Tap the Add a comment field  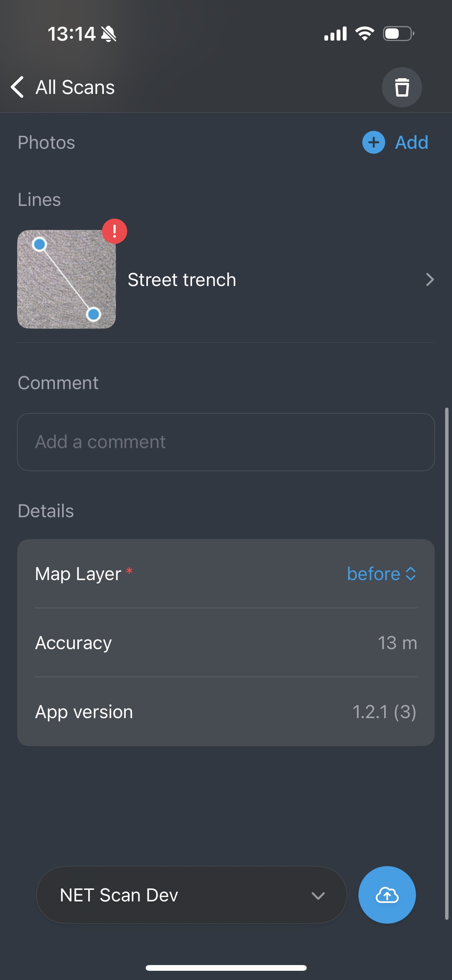pyautogui.click(x=226, y=442)
